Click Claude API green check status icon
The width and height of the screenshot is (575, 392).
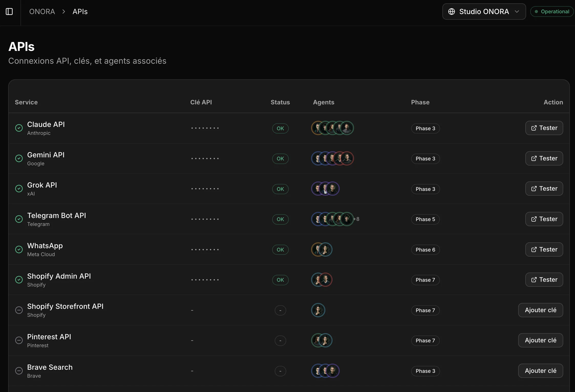point(19,128)
